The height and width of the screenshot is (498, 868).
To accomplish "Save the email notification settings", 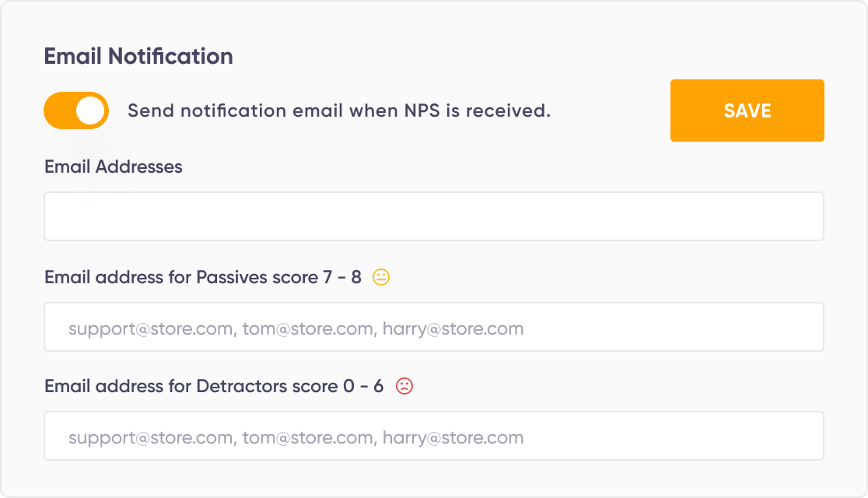I will (x=747, y=110).
